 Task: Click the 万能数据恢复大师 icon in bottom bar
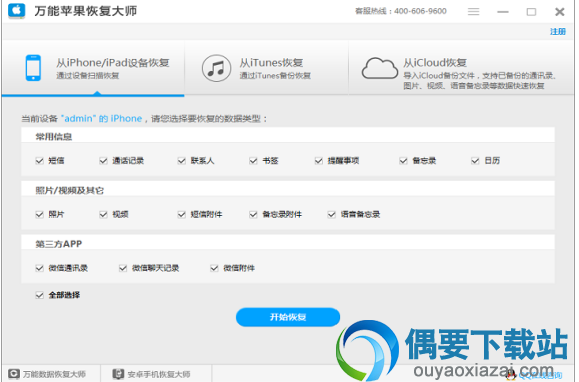click(14, 374)
